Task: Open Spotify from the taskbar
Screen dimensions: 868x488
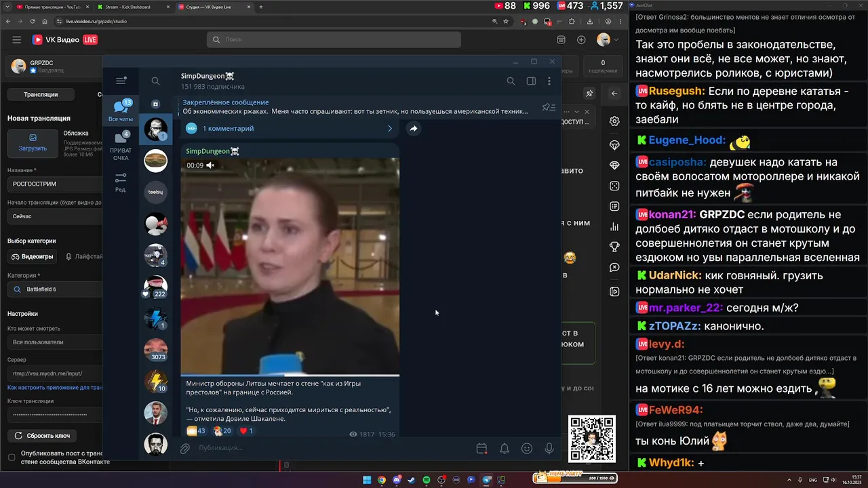Action: tap(427, 480)
